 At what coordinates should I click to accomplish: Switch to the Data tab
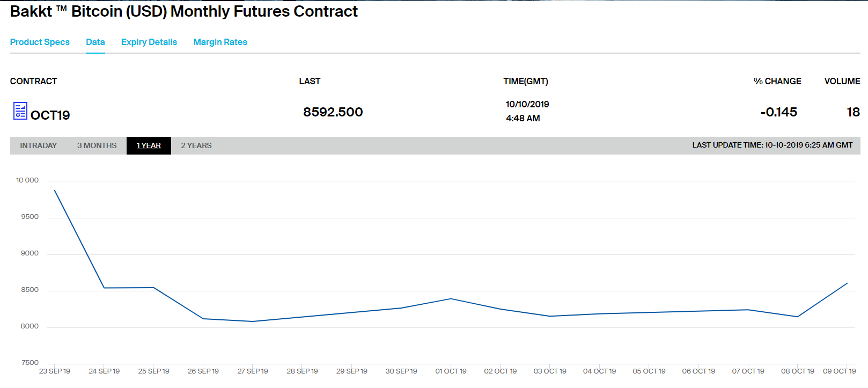(x=95, y=42)
